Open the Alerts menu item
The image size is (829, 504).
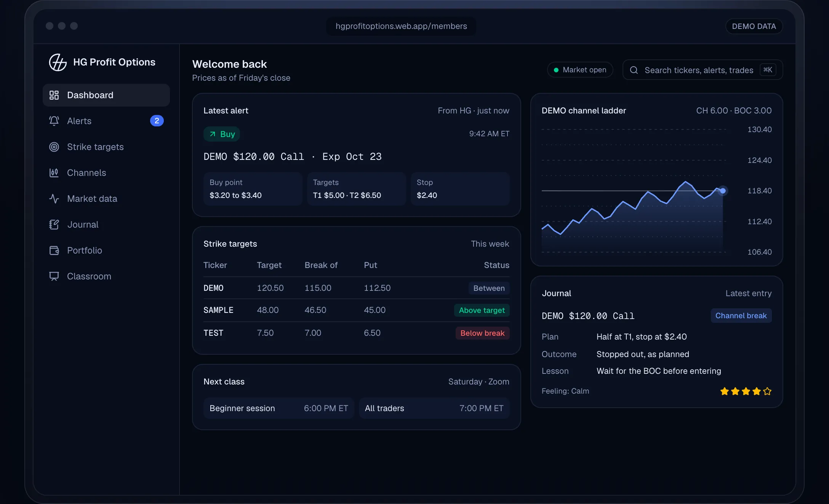[106, 121]
